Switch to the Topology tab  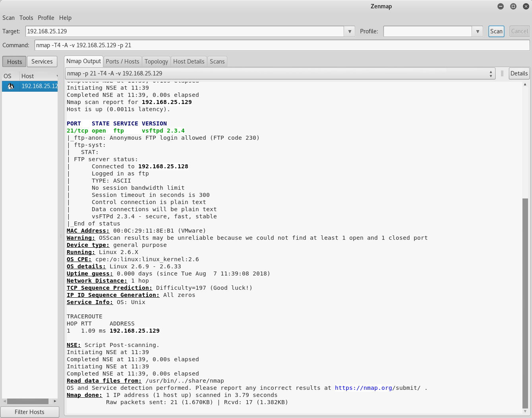pos(156,62)
